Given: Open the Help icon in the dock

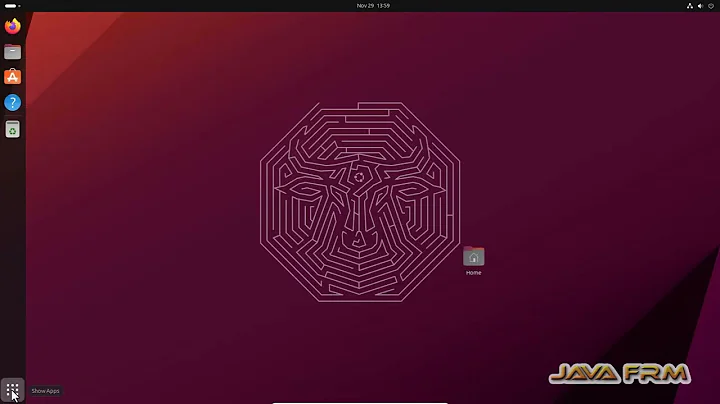Looking at the screenshot, I should tap(12, 102).
